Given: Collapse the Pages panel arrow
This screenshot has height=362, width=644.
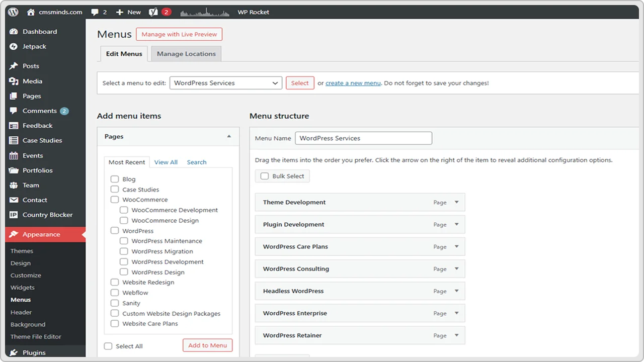Looking at the screenshot, I should point(229,136).
